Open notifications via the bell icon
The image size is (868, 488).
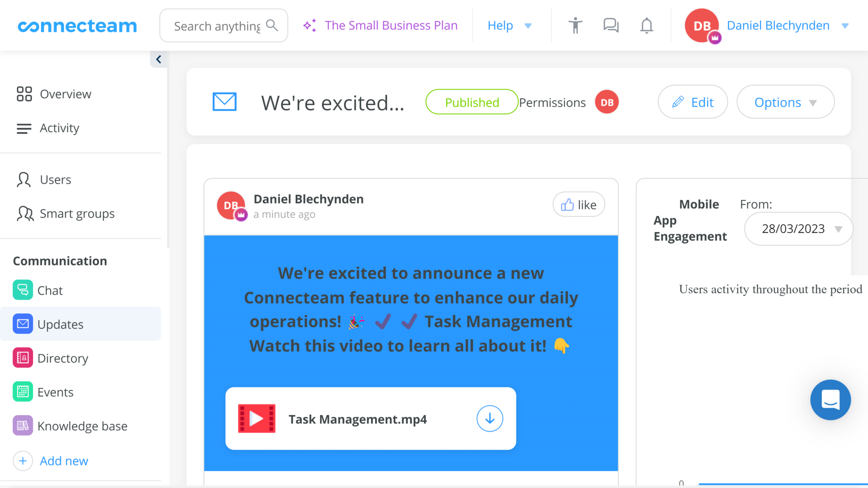[646, 25]
